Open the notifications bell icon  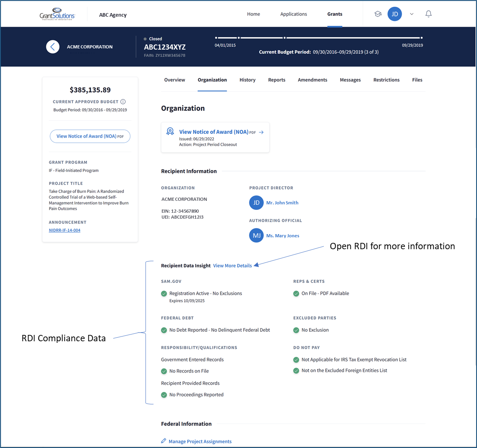pyautogui.click(x=428, y=14)
